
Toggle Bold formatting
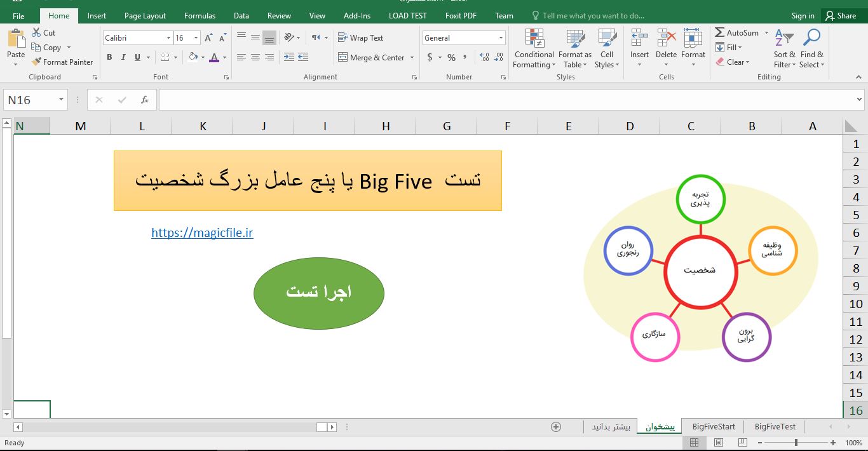109,57
